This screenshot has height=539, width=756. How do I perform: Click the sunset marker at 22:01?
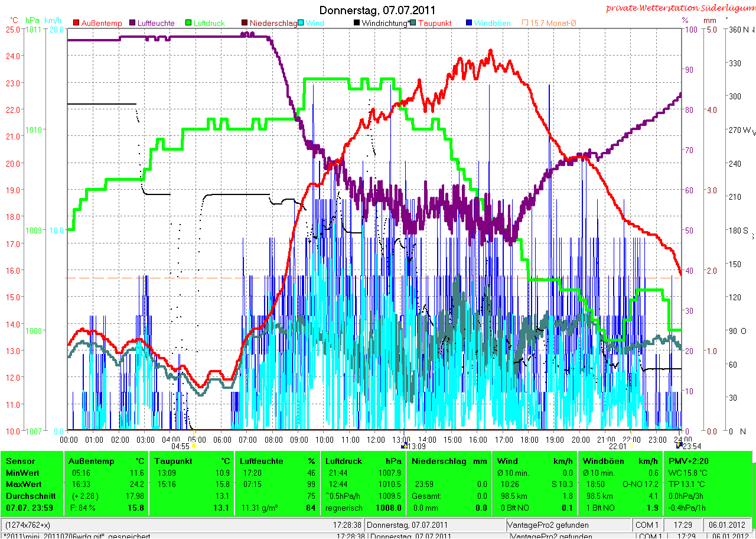[x=631, y=446]
